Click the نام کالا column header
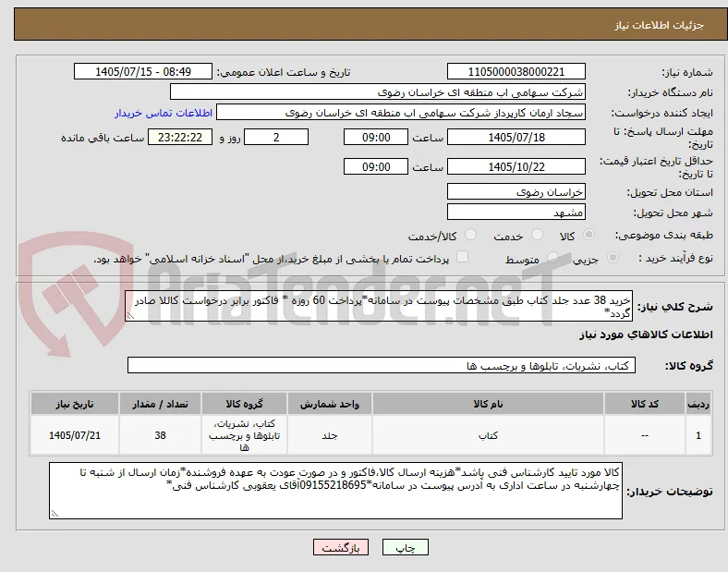Viewport: 728px width, 572px height. tap(488, 404)
